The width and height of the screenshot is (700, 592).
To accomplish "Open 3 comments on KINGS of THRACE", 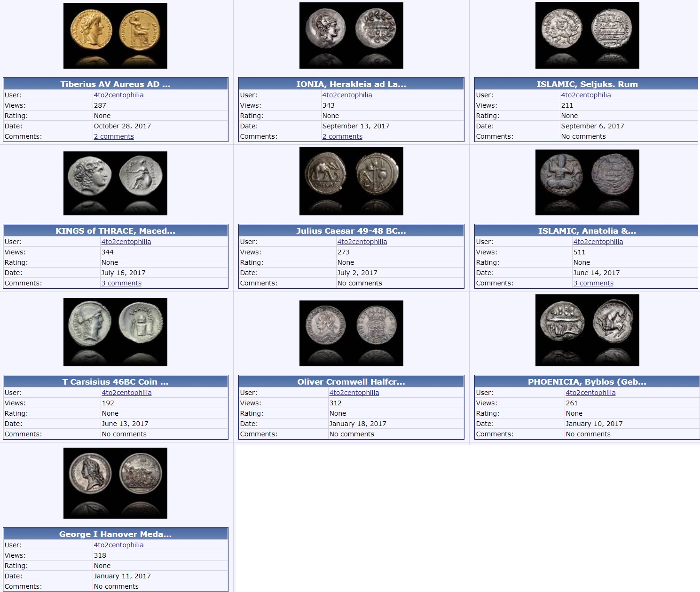I will tap(121, 283).
